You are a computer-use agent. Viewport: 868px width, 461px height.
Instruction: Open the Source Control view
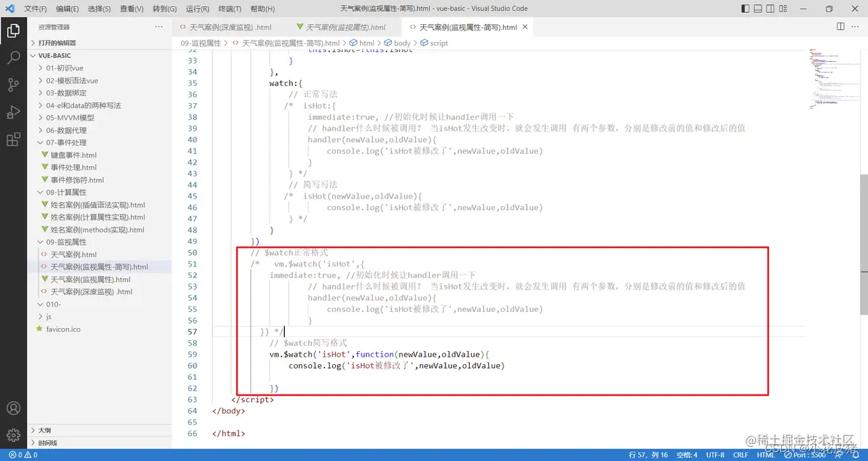point(13,85)
